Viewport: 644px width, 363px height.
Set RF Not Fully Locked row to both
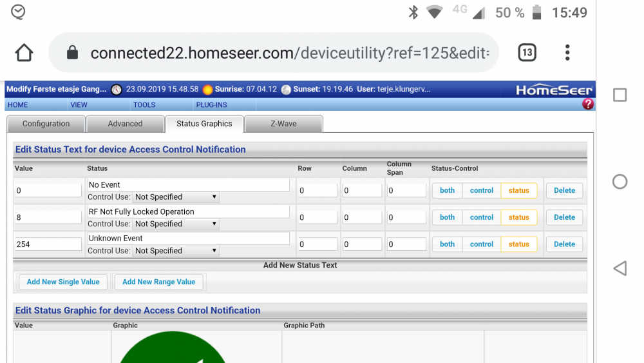tap(448, 217)
